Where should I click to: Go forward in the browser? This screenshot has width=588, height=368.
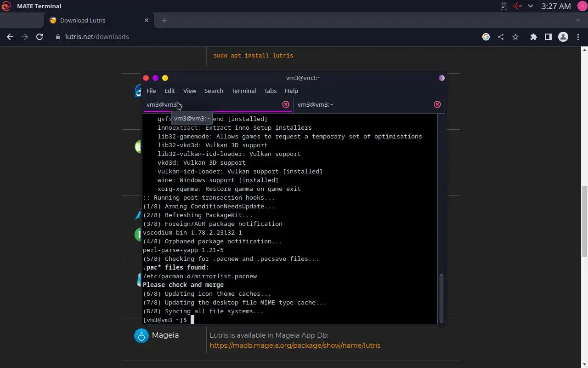(x=25, y=37)
